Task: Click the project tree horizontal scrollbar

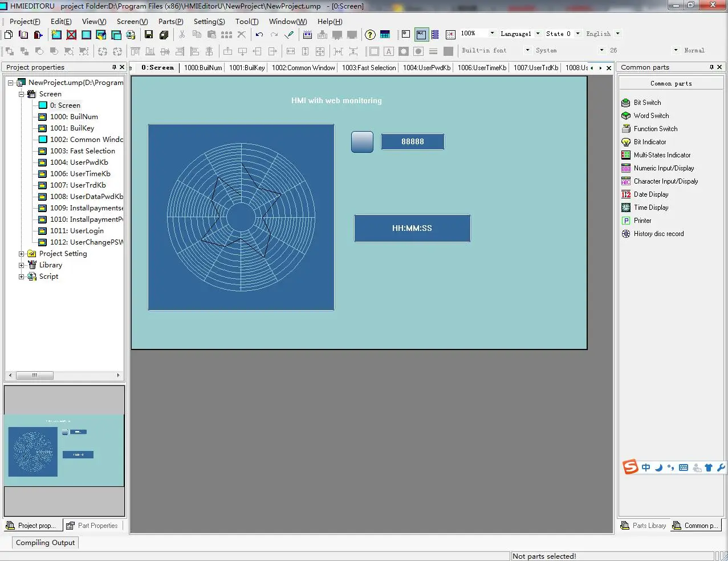Action: 64,375
